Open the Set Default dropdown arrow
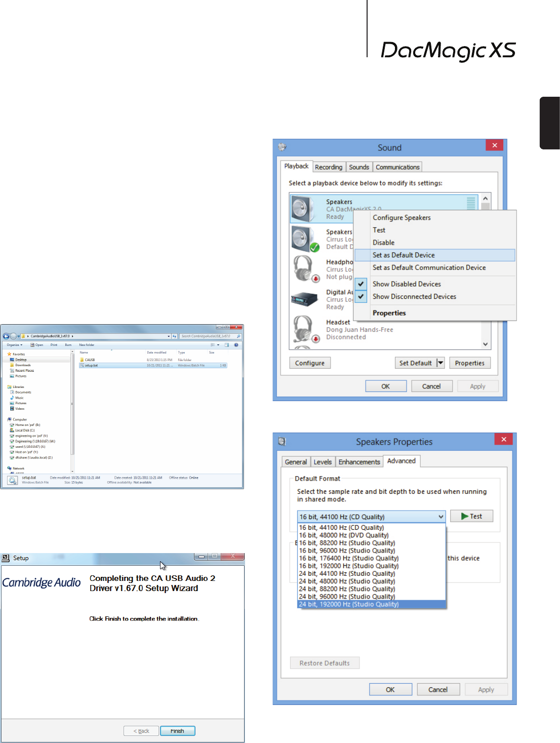Image resolution: width=560 pixels, height=743 pixels. click(x=440, y=363)
